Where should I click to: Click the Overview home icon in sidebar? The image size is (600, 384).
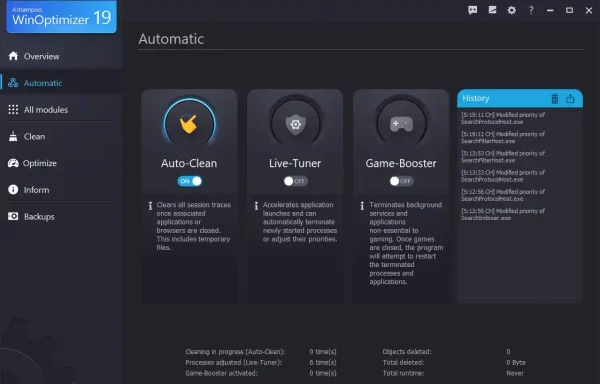pyautogui.click(x=13, y=56)
